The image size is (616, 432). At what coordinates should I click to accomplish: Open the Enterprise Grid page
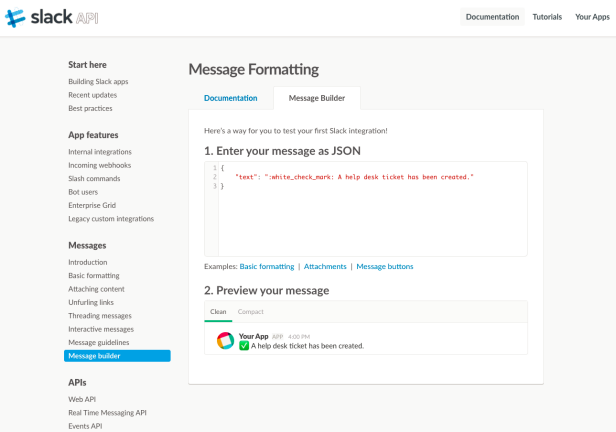92,205
